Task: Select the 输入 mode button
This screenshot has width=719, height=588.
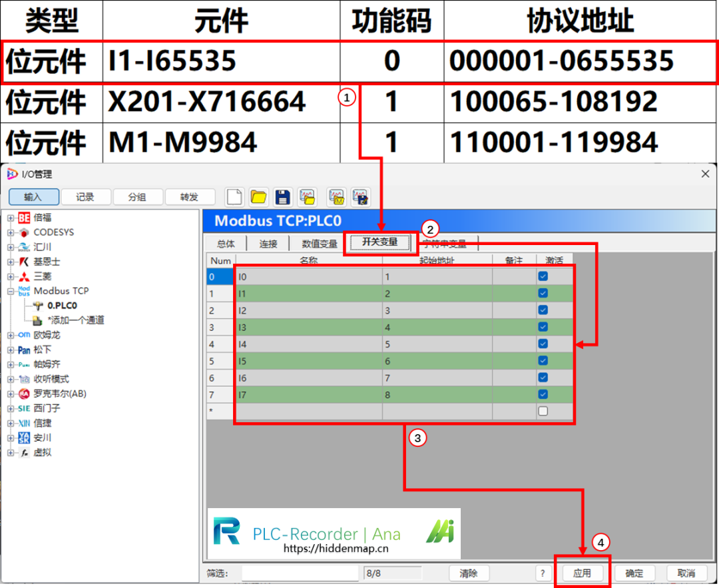Action: [33, 197]
